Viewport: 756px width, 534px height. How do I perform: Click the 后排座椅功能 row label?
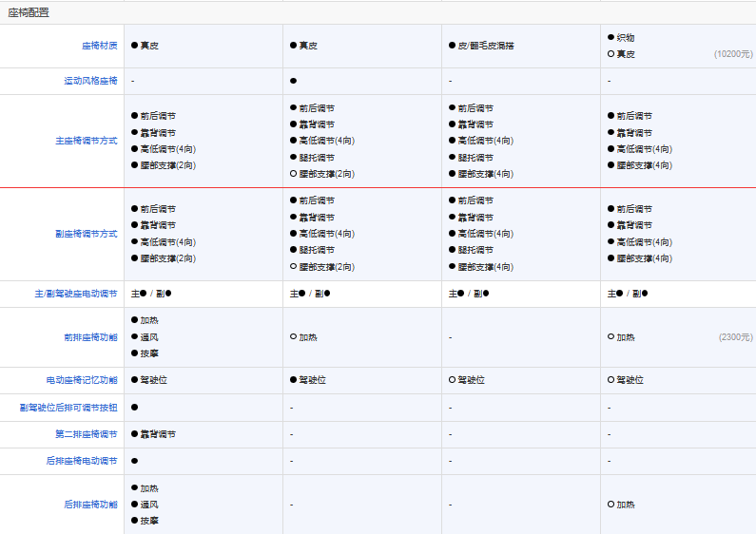90,505
